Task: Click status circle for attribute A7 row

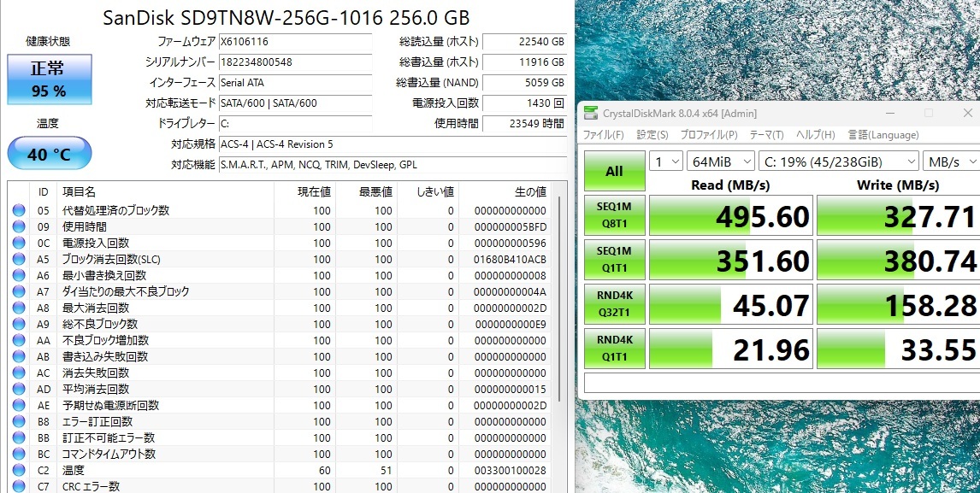Action: [x=19, y=292]
